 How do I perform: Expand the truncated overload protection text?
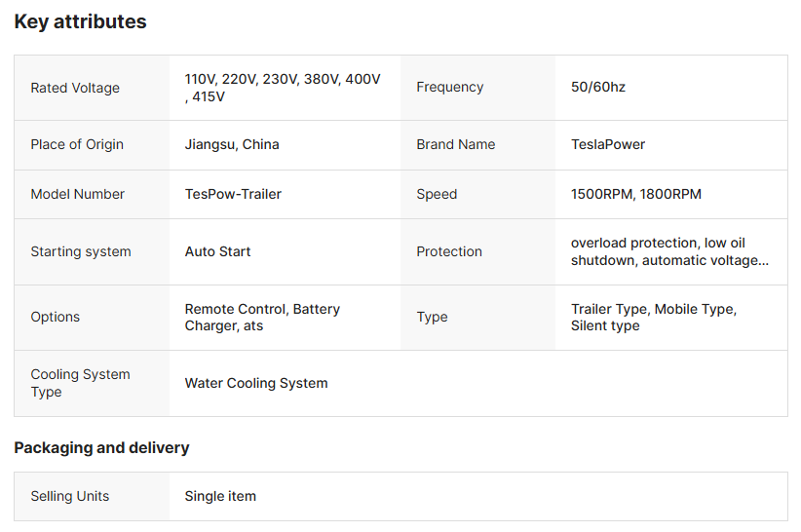coord(669,251)
